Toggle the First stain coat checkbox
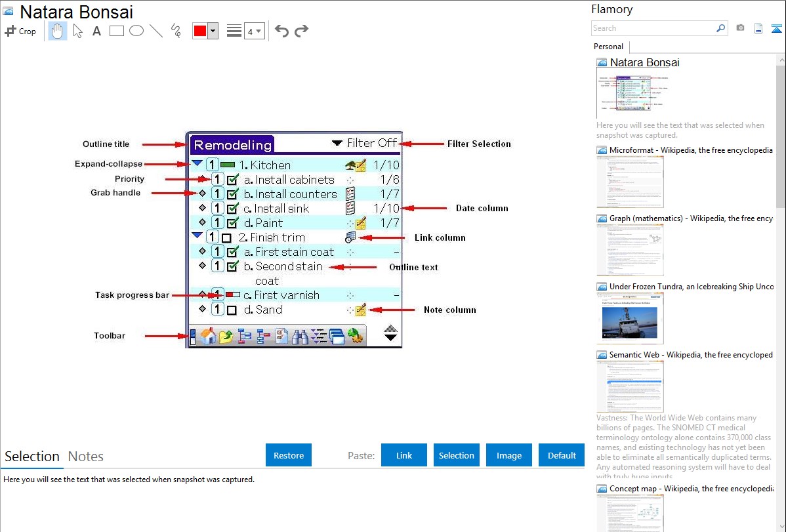 coord(233,252)
